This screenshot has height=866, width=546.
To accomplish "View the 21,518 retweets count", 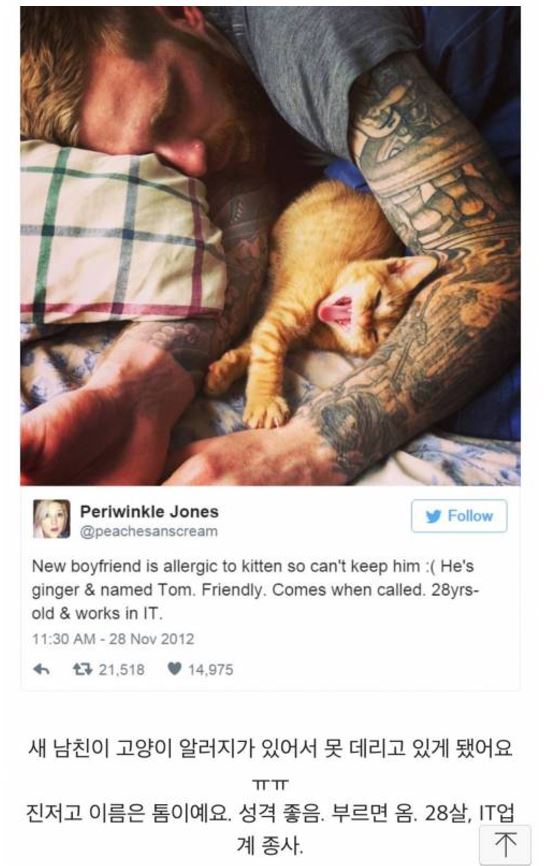I will [121, 669].
